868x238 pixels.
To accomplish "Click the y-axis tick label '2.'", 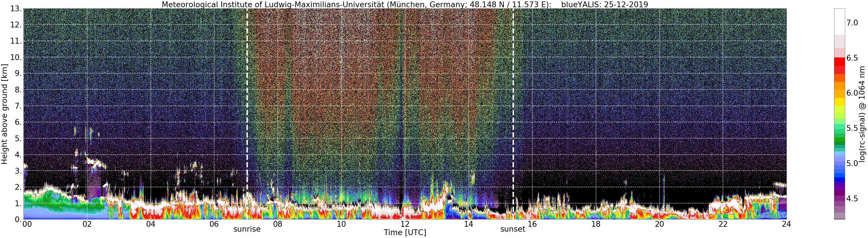I will point(18,187).
